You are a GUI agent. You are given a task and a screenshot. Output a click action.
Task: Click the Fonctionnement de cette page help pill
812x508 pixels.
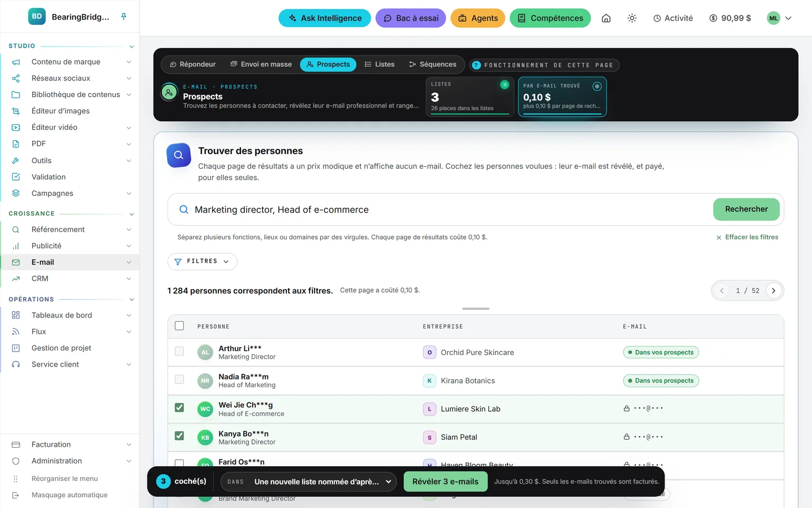(544, 65)
